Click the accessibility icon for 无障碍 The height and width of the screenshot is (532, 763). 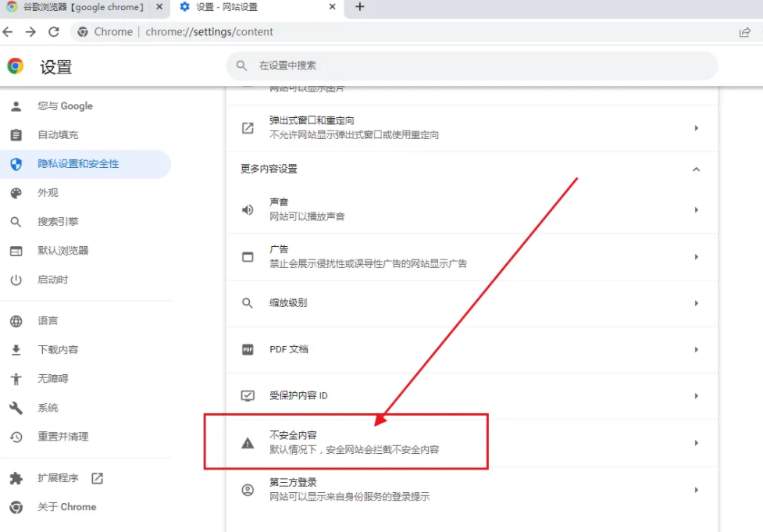[x=16, y=379]
